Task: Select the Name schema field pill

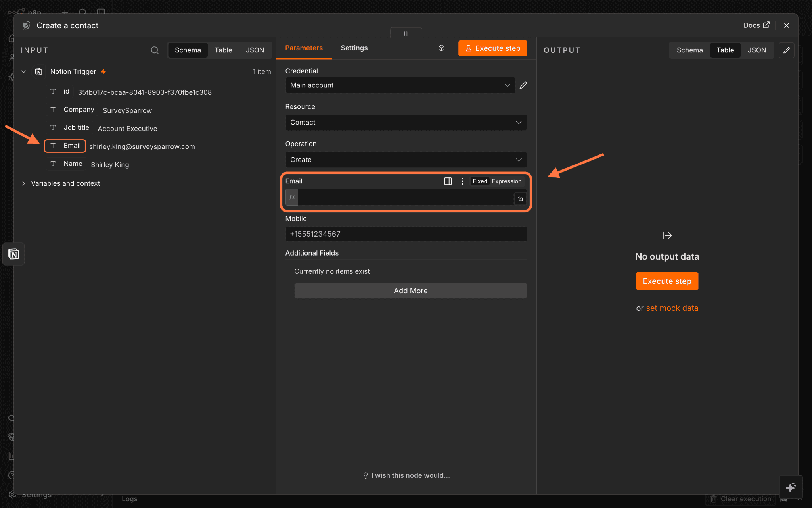Action: [x=66, y=164]
